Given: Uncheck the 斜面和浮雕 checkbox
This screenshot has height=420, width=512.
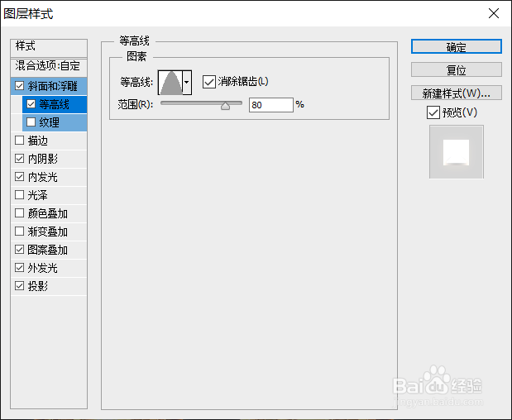Looking at the screenshot, I should coord(20,86).
